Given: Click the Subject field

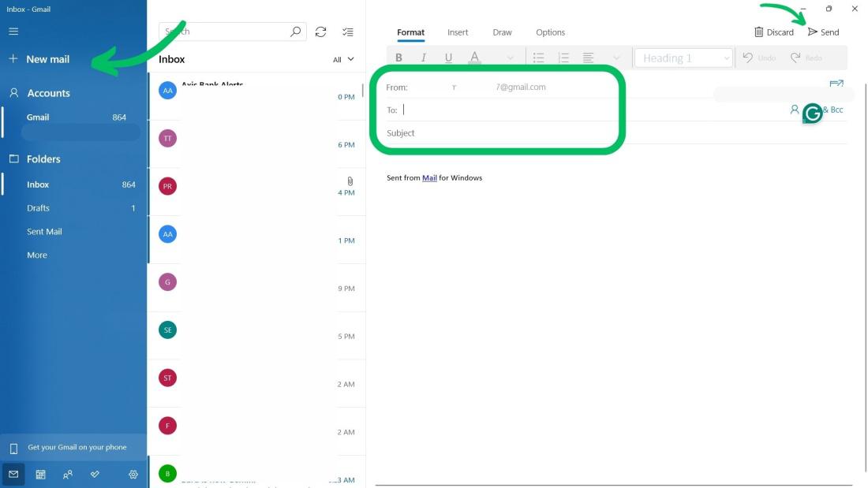Looking at the screenshot, I should (617, 132).
